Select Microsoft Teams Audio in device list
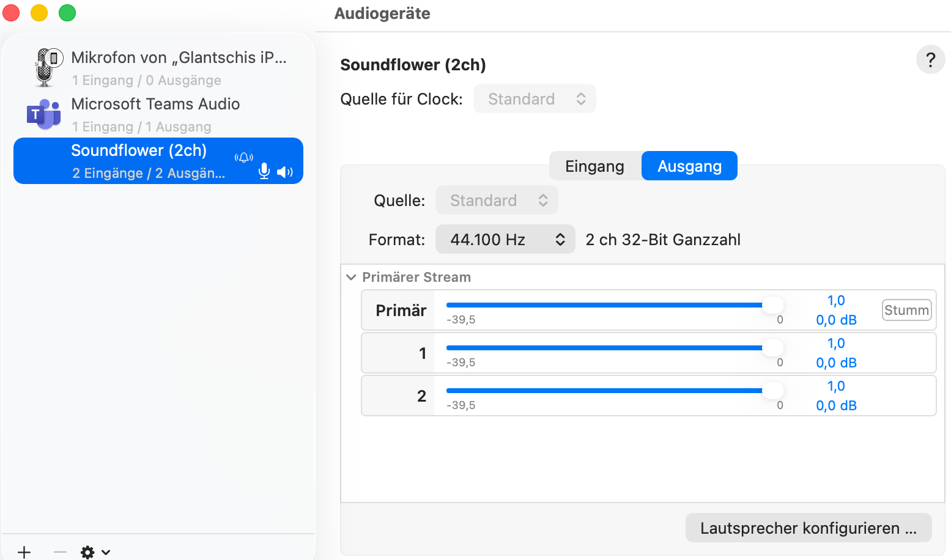The height and width of the screenshot is (560, 951). click(x=155, y=114)
